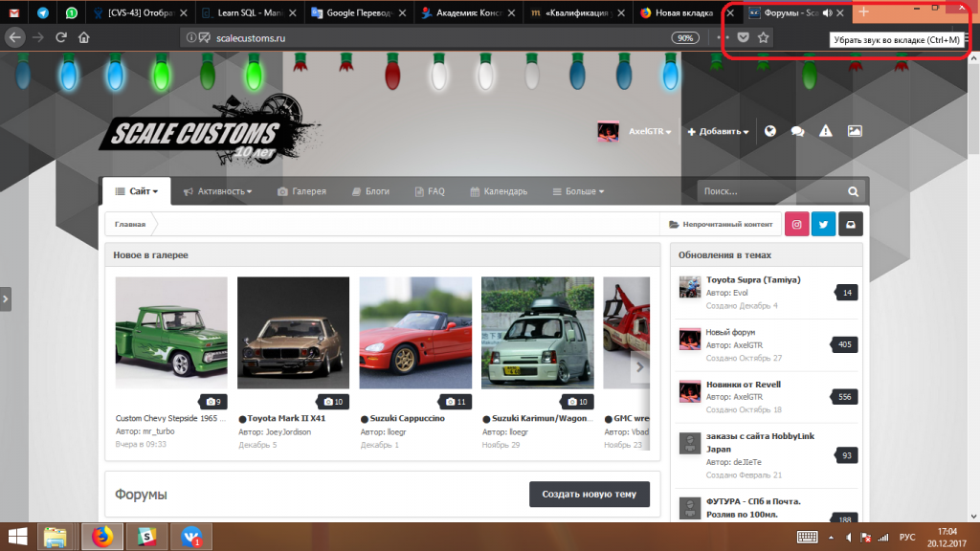Open the Suzuki Cappuccino gallery thumbnail

point(415,333)
